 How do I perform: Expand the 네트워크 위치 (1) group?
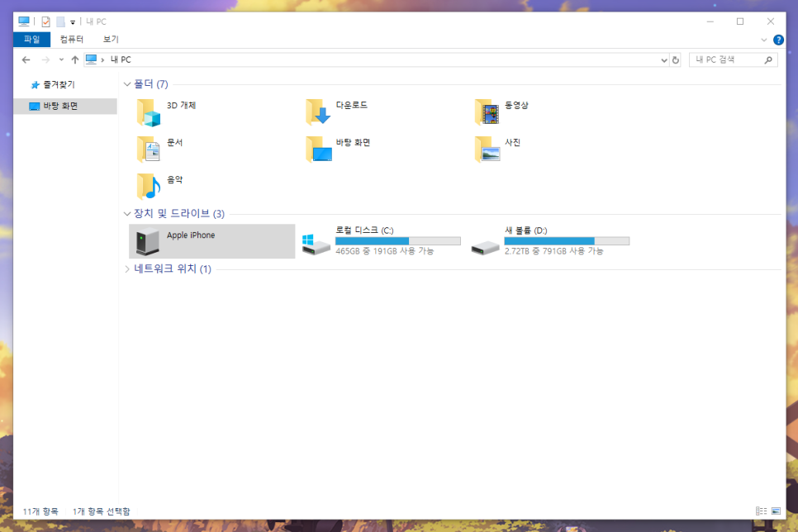(x=127, y=268)
